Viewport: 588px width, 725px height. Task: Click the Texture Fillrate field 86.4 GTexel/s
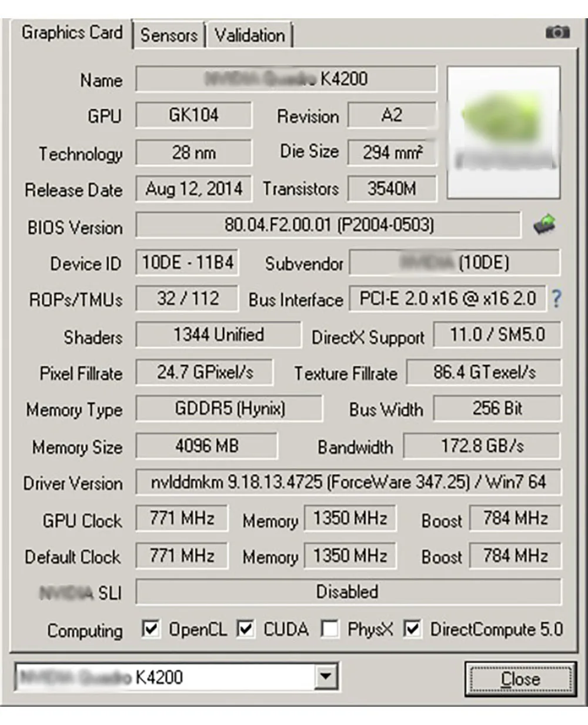pos(484,372)
